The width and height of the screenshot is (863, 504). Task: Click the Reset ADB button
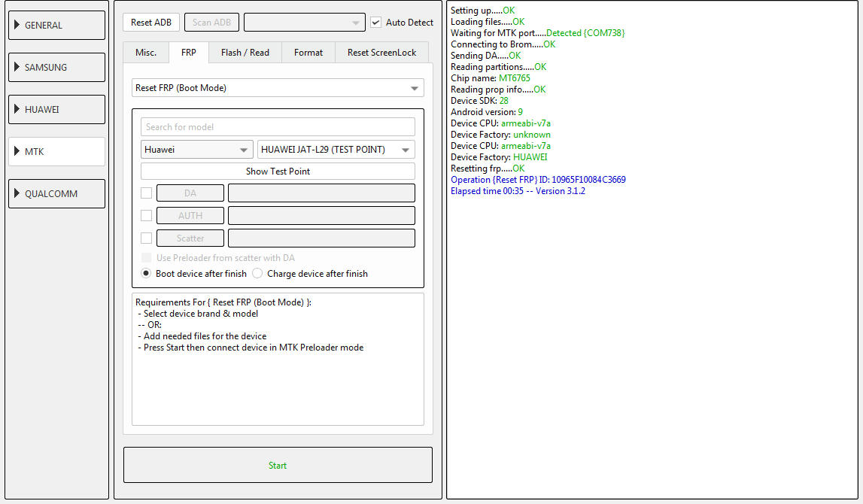pos(151,23)
